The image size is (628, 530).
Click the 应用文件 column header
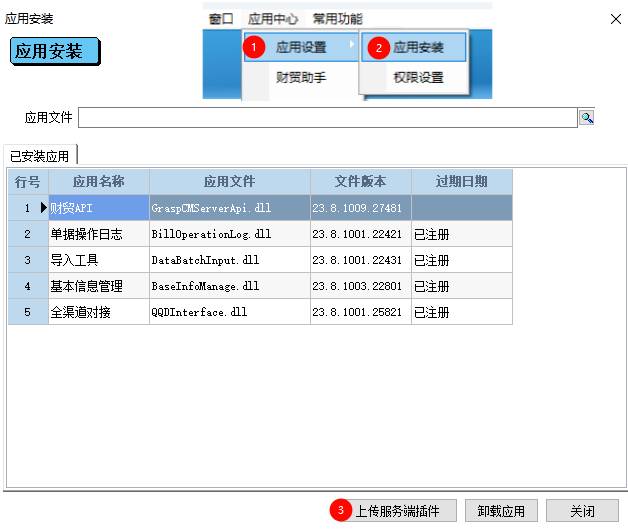click(230, 182)
